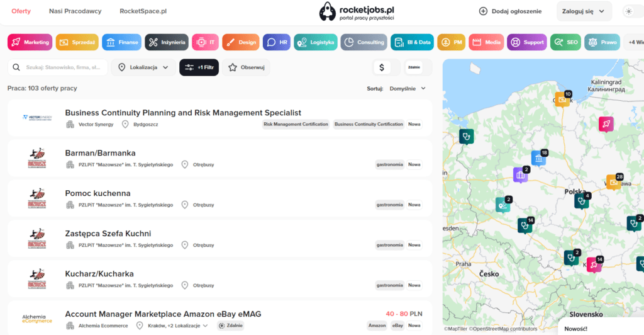This screenshot has height=335, width=644.
Task: Select the Marketing category chip
Action: coord(30,42)
